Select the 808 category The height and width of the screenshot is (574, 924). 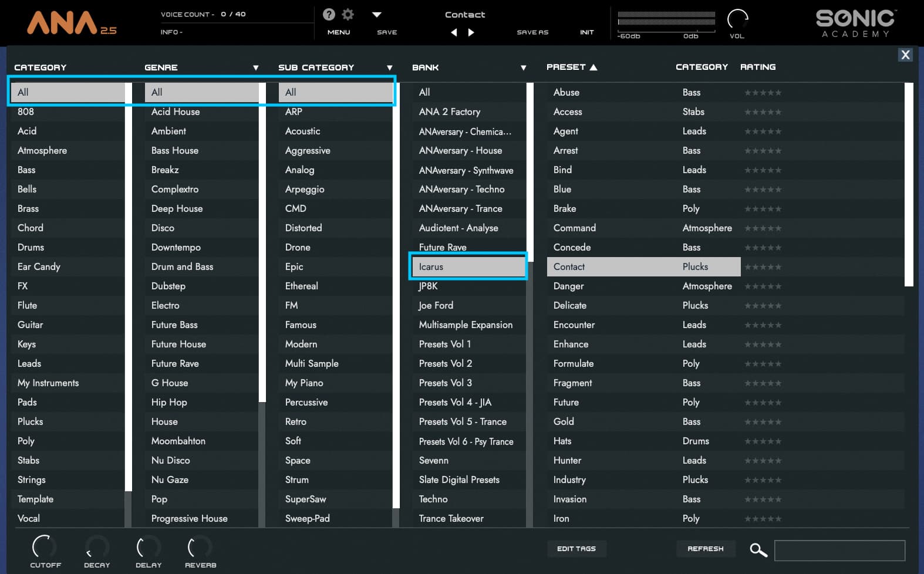[x=68, y=112]
